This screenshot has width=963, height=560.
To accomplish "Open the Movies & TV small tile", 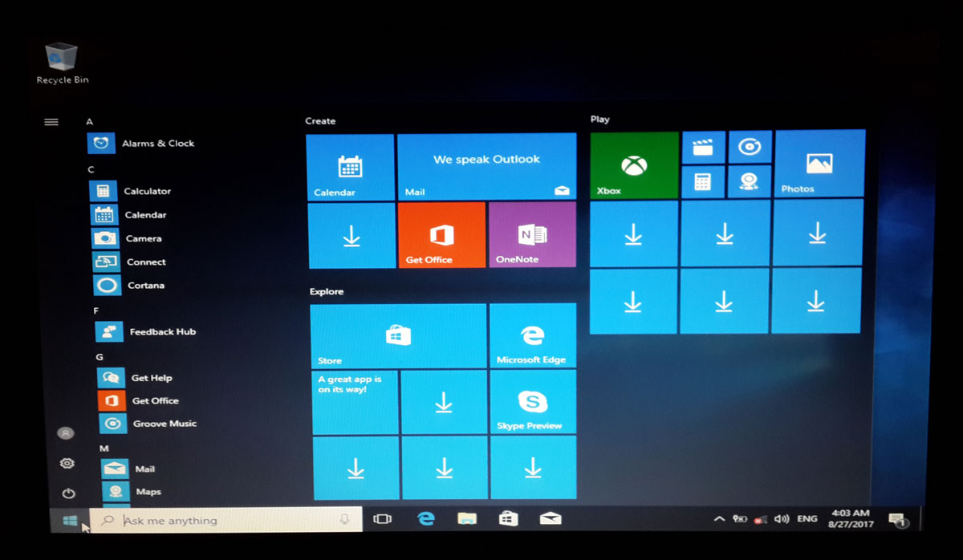I will [x=703, y=148].
